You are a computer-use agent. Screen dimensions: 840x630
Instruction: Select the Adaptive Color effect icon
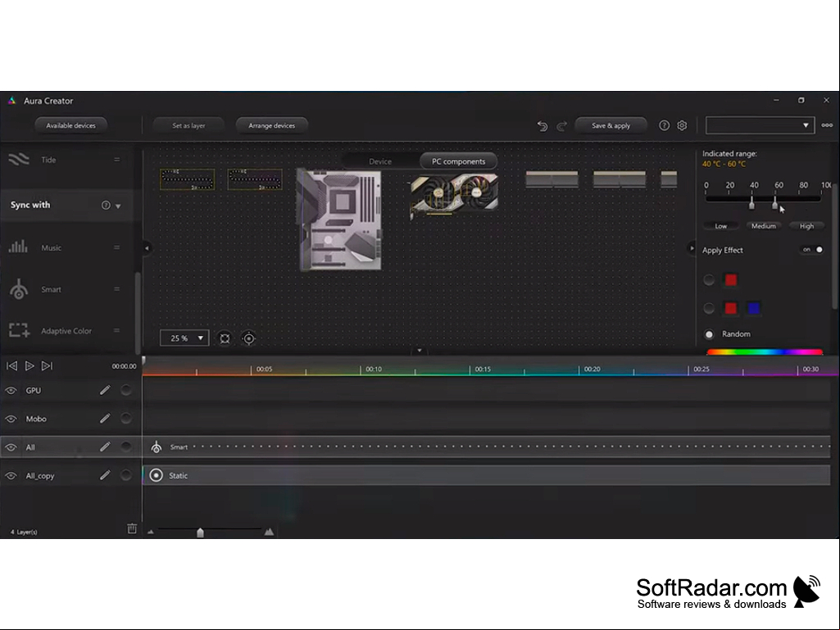pyautogui.click(x=20, y=330)
